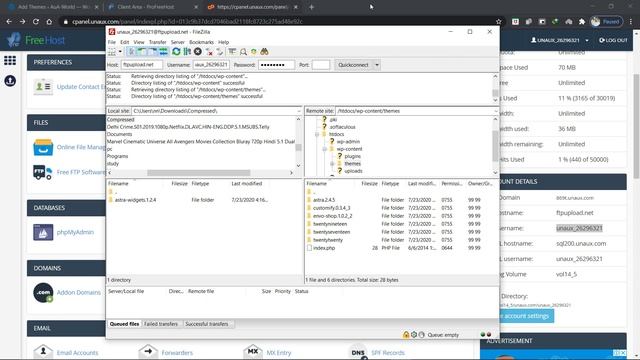Click the Username input field
The width and height of the screenshot is (640, 360).
[211, 65]
